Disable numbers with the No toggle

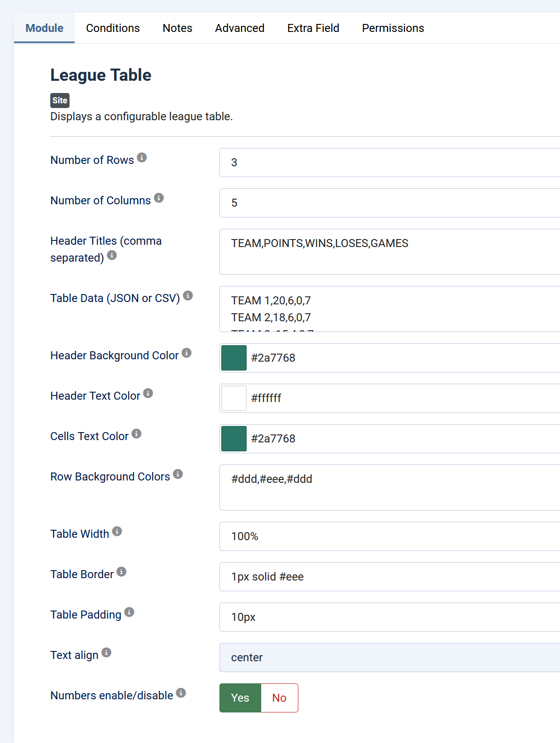[279, 698]
